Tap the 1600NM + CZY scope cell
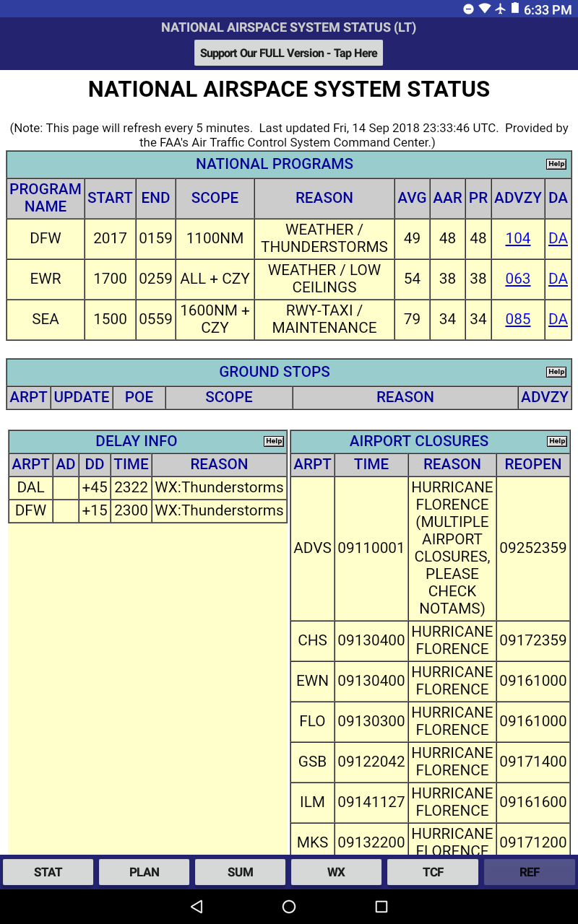This screenshot has width=578, height=924. [215, 319]
